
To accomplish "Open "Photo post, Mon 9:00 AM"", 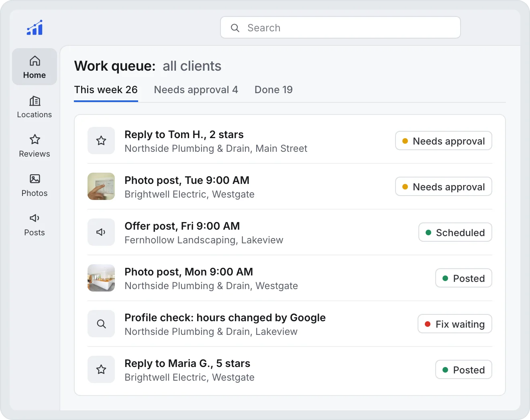I will (189, 272).
